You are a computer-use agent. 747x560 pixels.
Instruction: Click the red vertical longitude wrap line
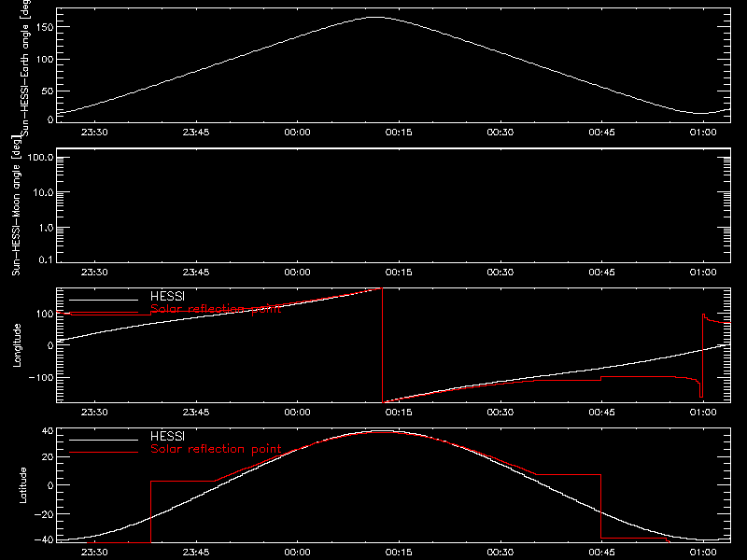(x=382, y=345)
